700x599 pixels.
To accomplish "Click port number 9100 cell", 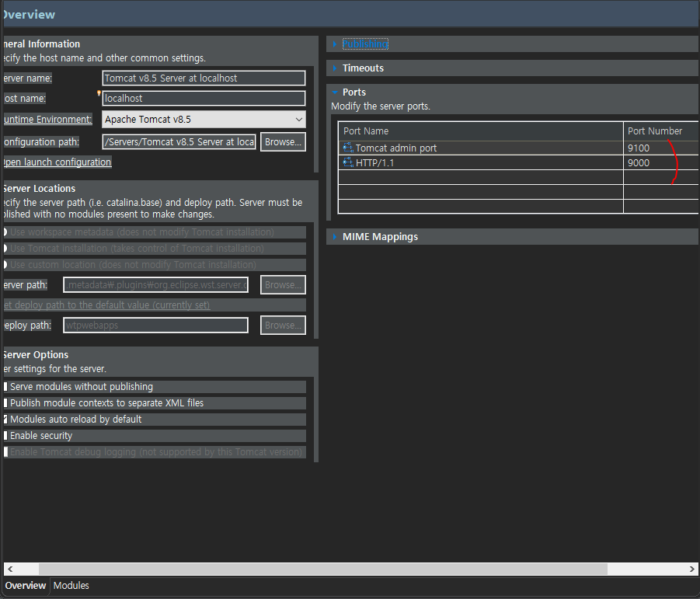I will pos(660,148).
